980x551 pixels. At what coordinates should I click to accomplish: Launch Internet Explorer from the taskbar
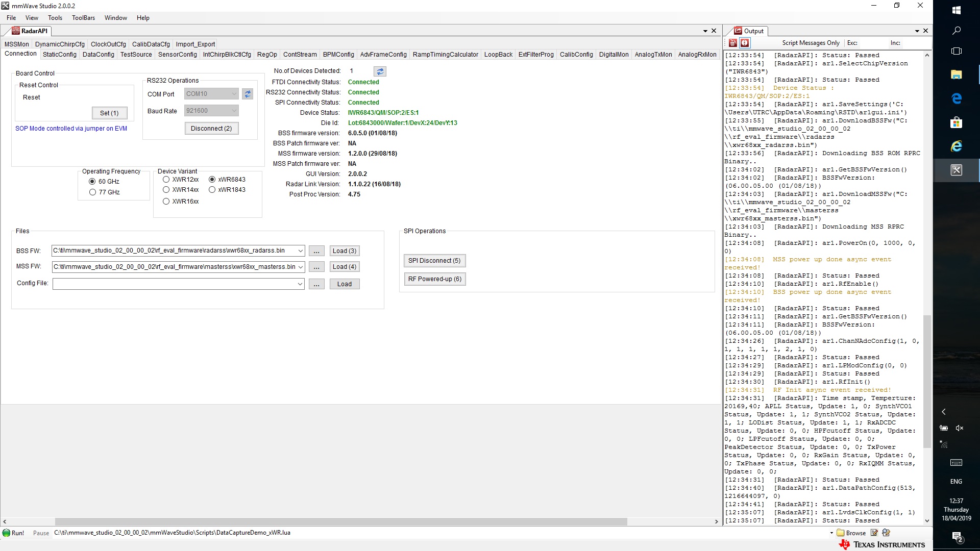[x=957, y=146]
